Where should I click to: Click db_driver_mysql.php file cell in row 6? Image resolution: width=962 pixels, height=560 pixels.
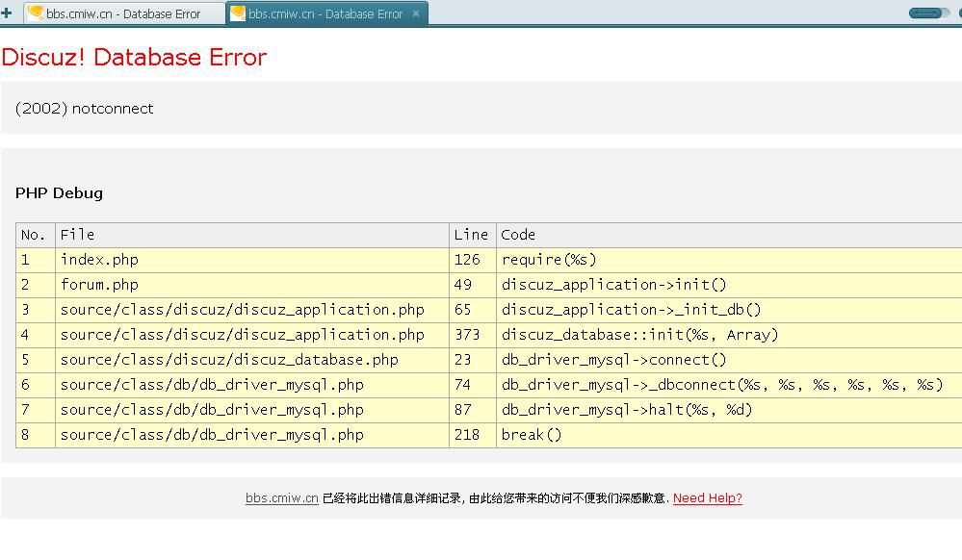[x=252, y=385]
